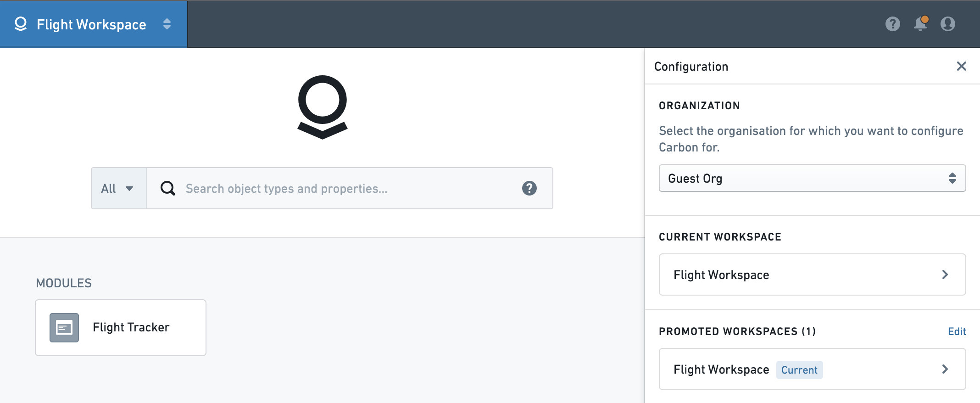The height and width of the screenshot is (403, 980).
Task: Click the MODULES heading
Action: (x=64, y=283)
